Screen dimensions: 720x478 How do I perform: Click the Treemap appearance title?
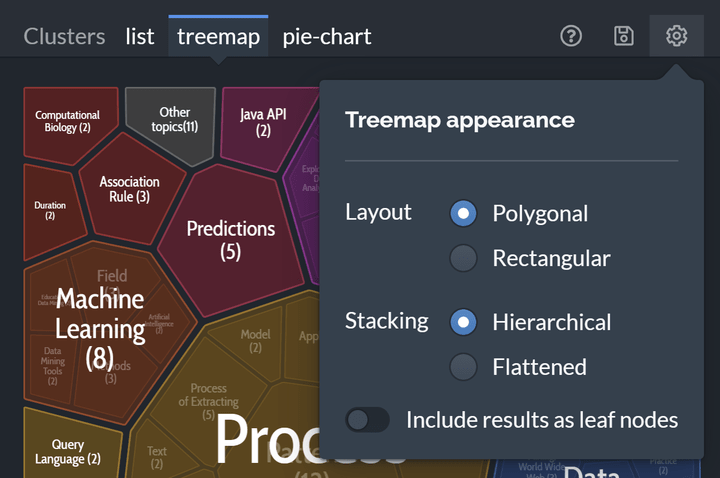click(460, 120)
